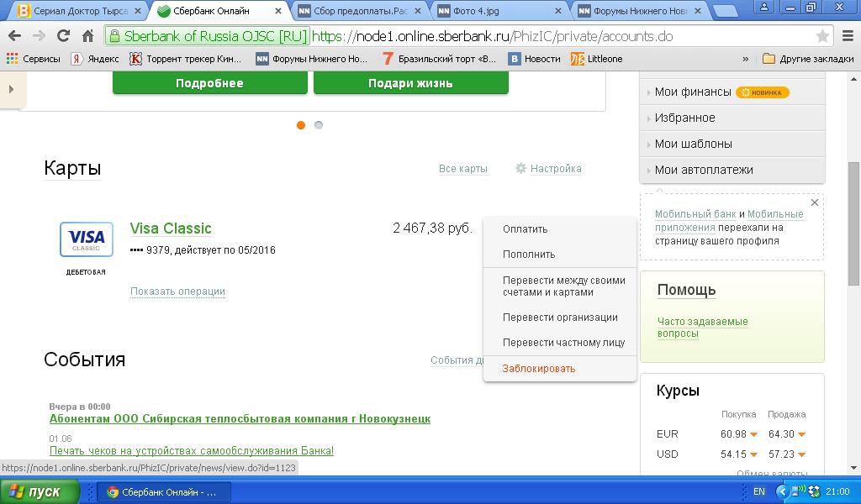This screenshot has height=504, width=861.
Task: Expand Мои шаблоны in the sidebar
Action: tap(732, 144)
